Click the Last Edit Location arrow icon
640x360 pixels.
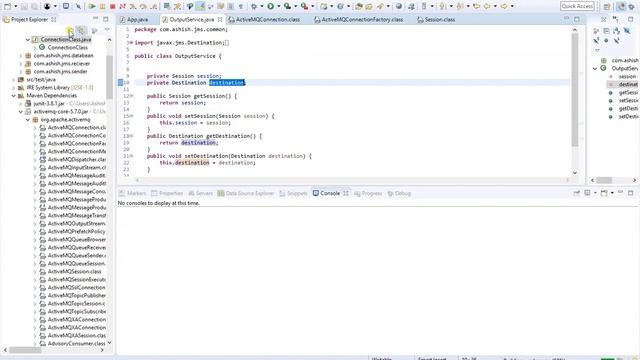coord(476,6)
